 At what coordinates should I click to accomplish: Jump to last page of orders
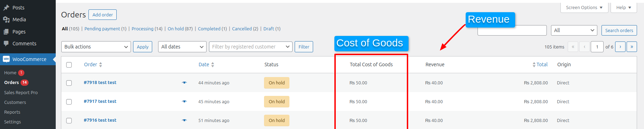coord(632,47)
